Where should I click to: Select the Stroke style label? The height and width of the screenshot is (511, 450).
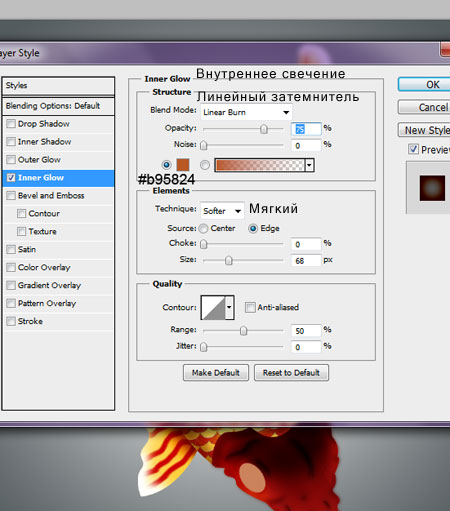point(30,321)
